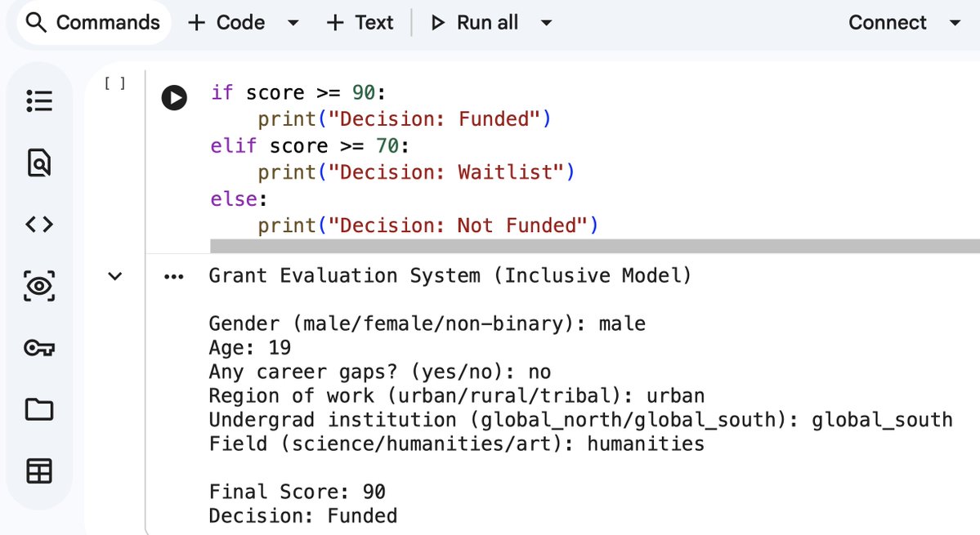Collapse the cell output with the chevron
The height and width of the screenshot is (535, 980).
coord(115,276)
